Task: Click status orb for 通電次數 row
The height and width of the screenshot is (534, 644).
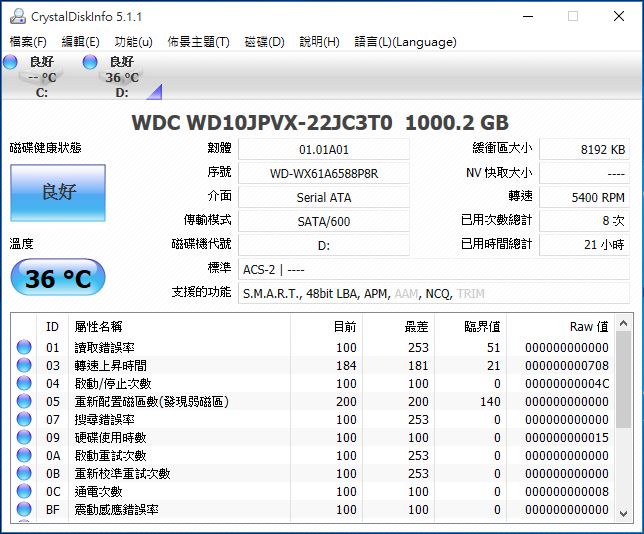Action: coord(24,492)
